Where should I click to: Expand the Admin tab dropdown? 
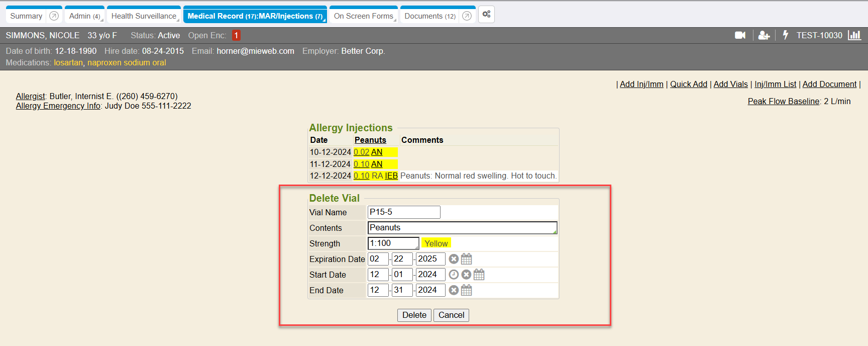pos(102,20)
